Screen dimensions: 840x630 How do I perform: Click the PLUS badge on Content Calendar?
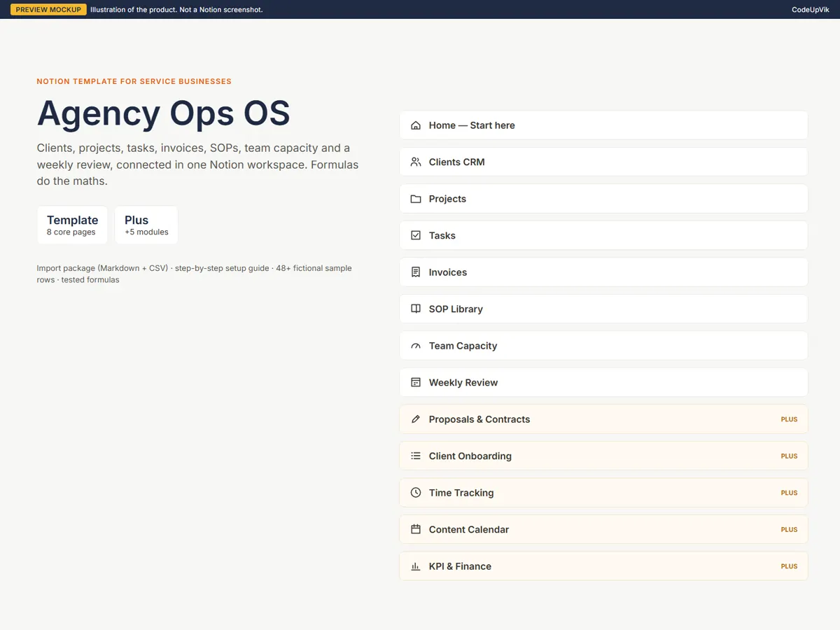789,529
